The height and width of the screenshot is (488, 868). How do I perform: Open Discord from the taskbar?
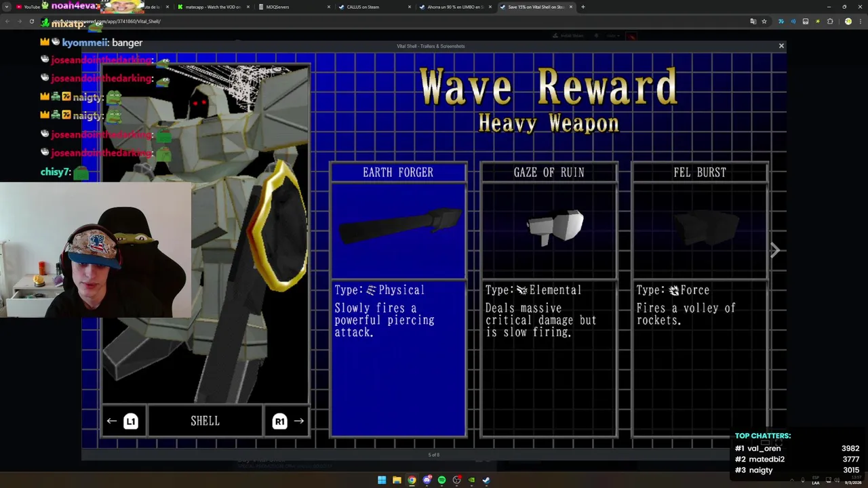click(x=427, y=480)
